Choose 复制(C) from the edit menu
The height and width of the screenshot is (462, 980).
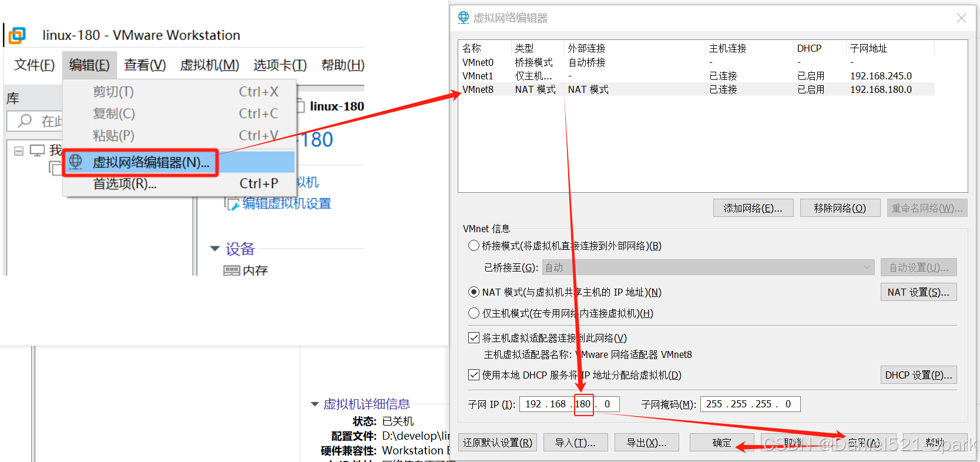coord(179,113)
